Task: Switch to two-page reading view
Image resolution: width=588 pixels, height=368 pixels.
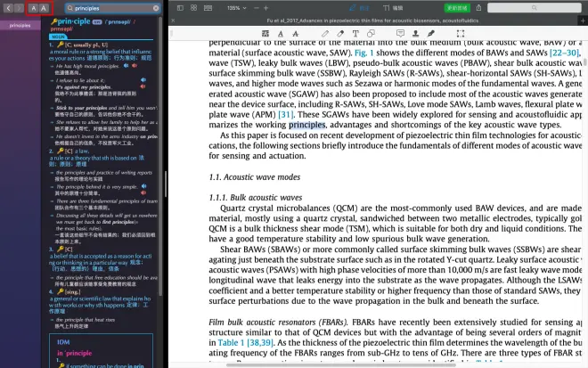Action: point(208,8)
